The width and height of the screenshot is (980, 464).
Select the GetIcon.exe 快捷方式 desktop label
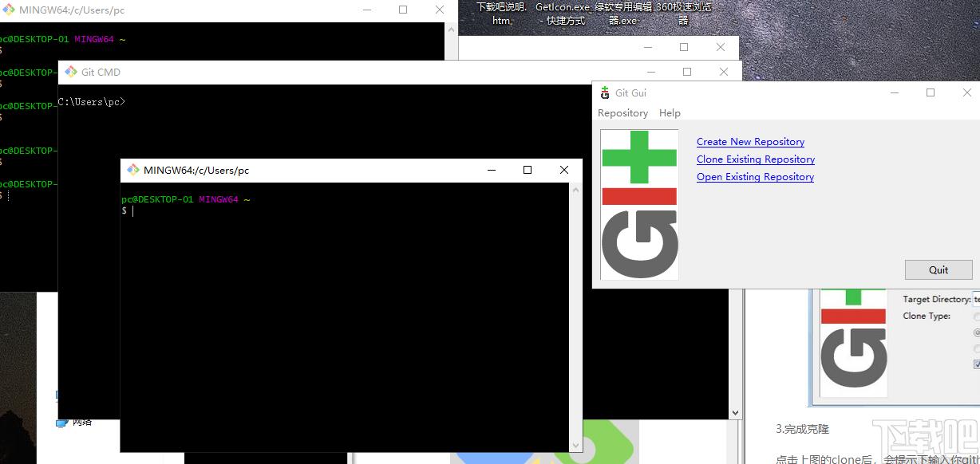[x=563, y=14]
